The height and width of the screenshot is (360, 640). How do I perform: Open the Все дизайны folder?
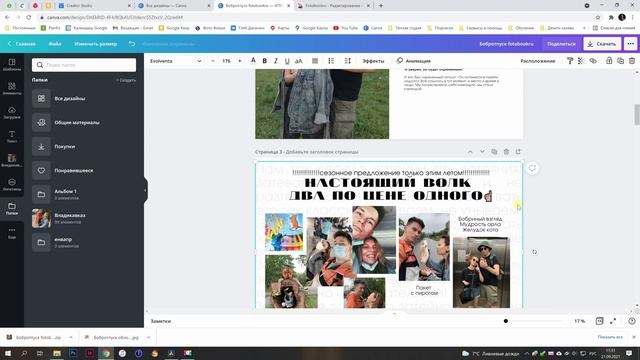tap(84, 98)
